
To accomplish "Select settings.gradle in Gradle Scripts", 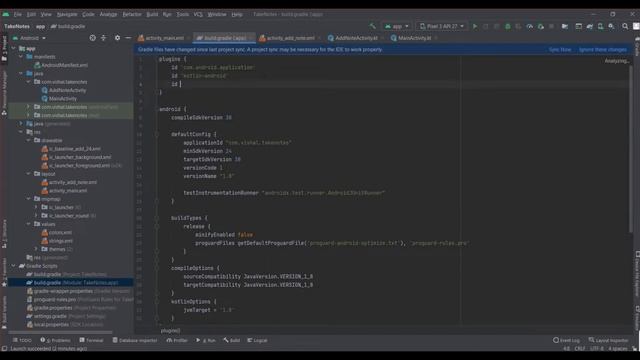I will click(66, 316).
